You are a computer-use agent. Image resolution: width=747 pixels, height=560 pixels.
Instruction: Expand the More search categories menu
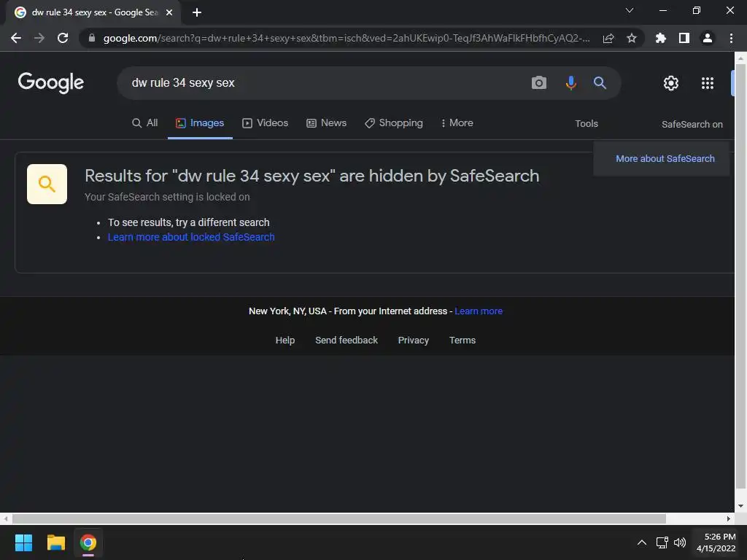point(457,122)
